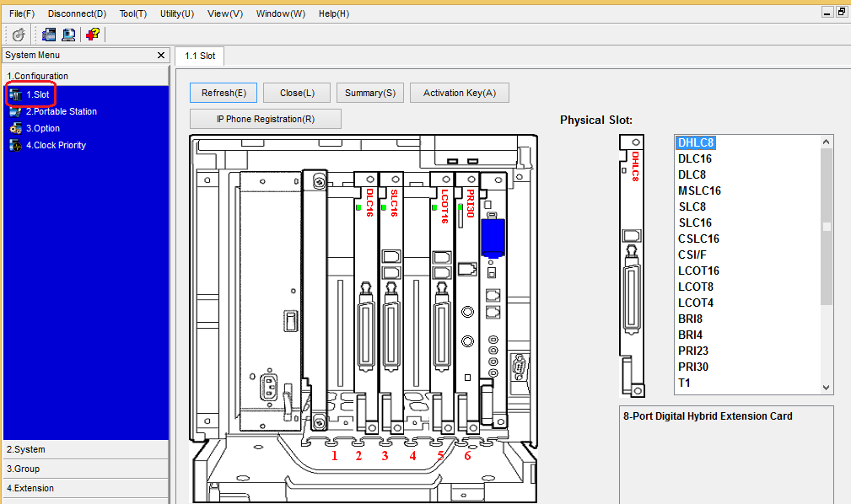Click the Slot icon in Configuration menu
Viewport: 851px width, 504px height.
[x=16, y=94]
